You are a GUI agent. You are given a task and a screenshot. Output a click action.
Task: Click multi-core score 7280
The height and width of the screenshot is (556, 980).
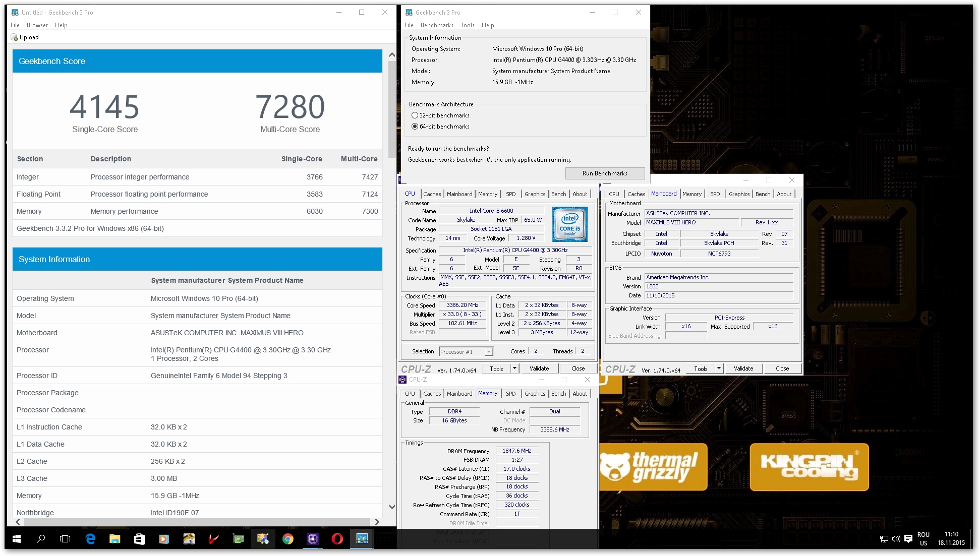tap(290, 106)
